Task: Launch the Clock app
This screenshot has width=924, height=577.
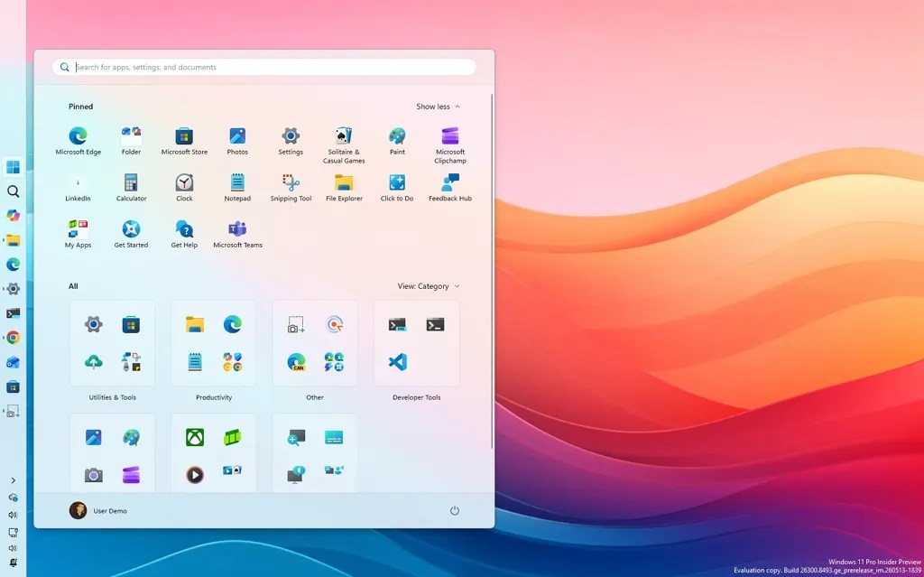Action: [x=184, y=188]
